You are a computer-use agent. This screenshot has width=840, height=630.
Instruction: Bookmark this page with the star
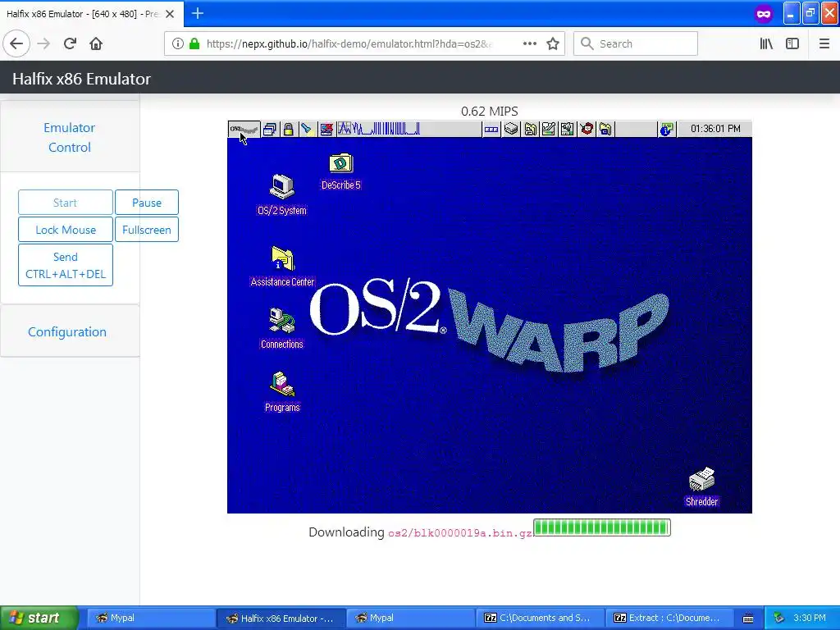click(553, 44)
